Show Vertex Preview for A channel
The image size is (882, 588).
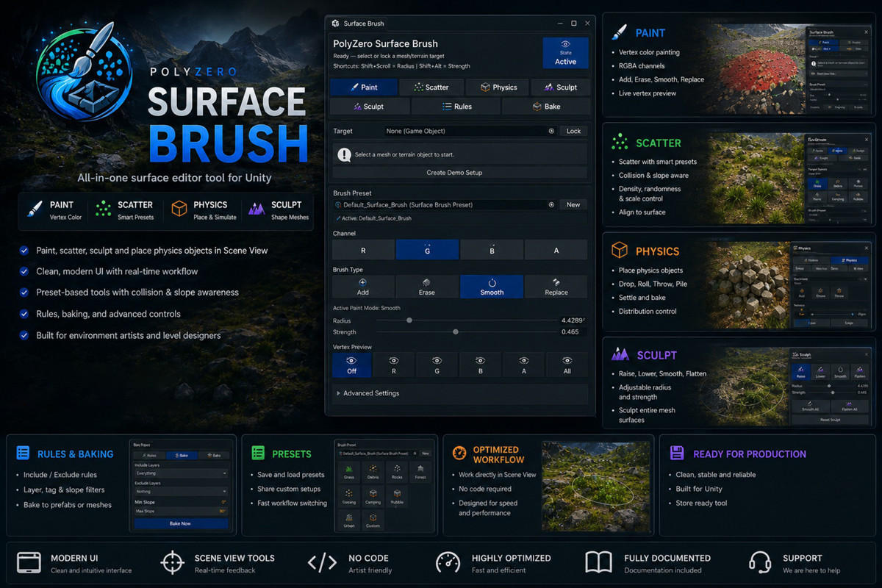click(x=524, y=365)
